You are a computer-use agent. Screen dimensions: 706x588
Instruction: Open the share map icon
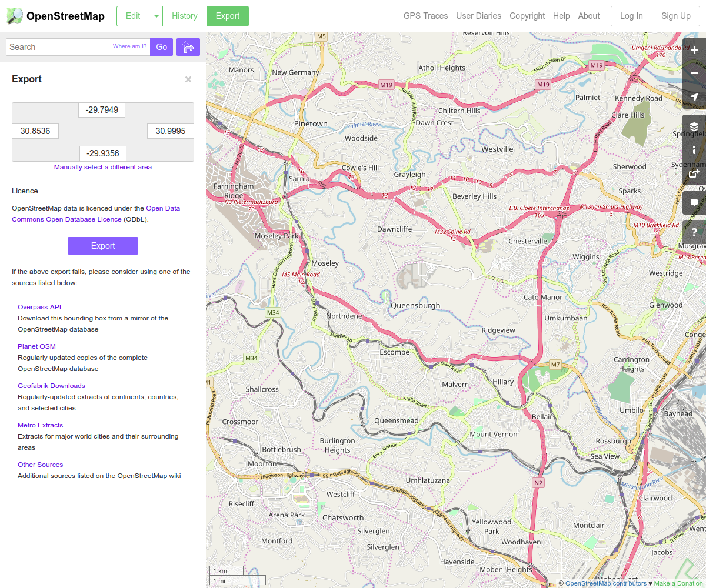click(694, 173)
